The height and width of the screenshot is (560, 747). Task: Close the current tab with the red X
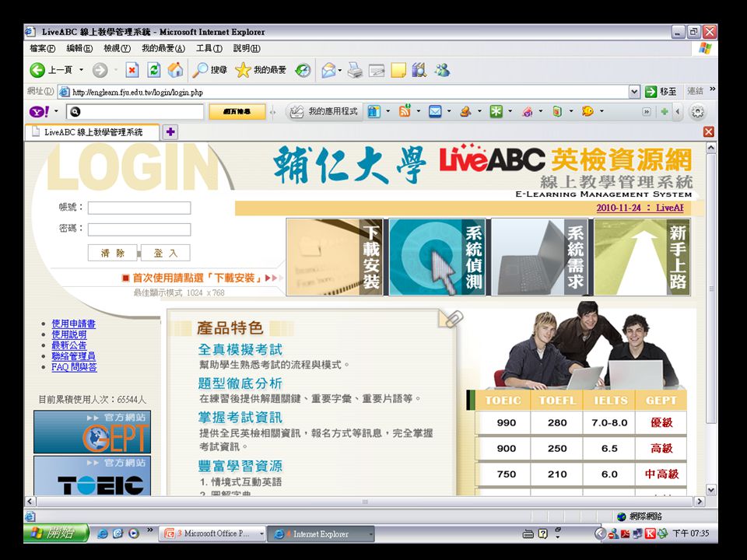click(x=709, y=132)
